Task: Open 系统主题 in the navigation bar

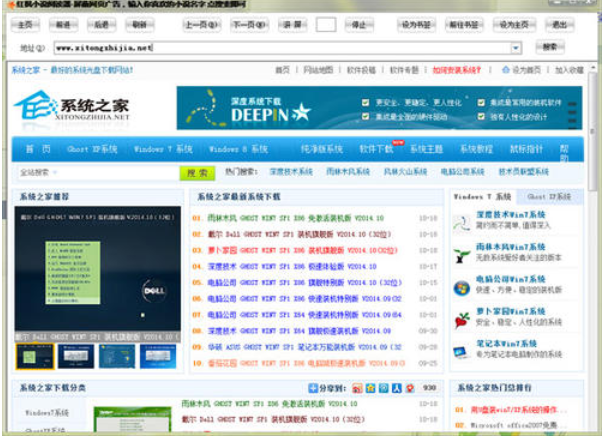Action: (x=427, y=149)
